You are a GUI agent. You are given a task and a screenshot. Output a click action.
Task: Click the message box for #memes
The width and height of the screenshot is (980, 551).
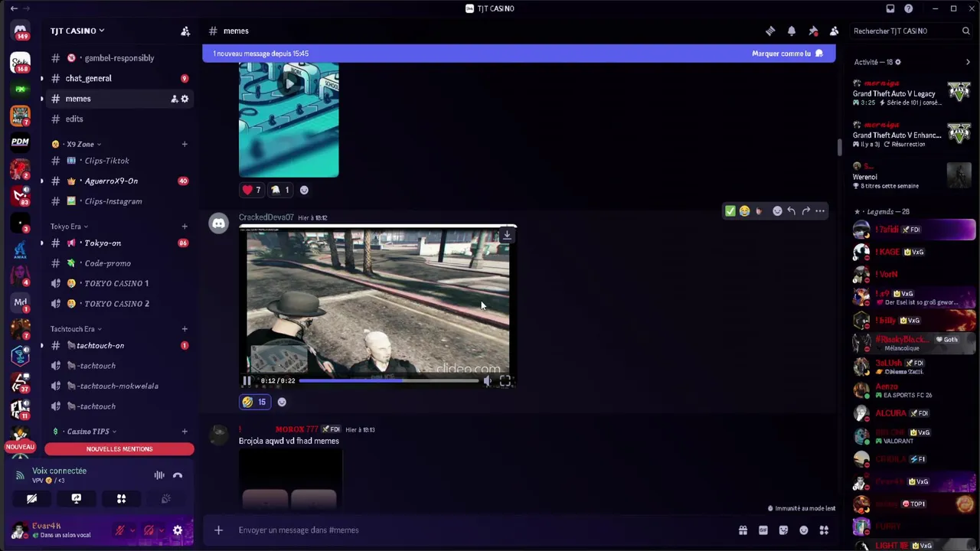482,530
